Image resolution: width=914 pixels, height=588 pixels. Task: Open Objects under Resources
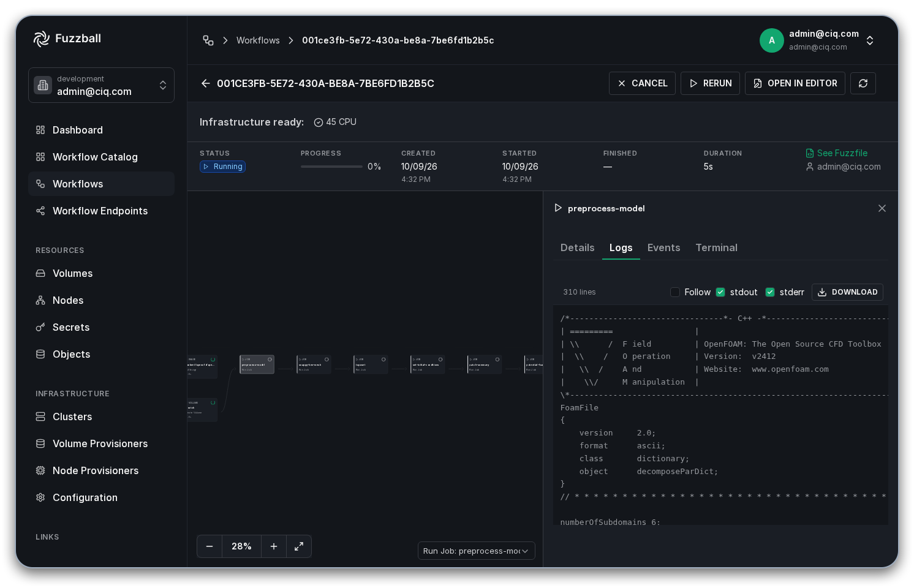pyautogui.click(x=101, y=354)
